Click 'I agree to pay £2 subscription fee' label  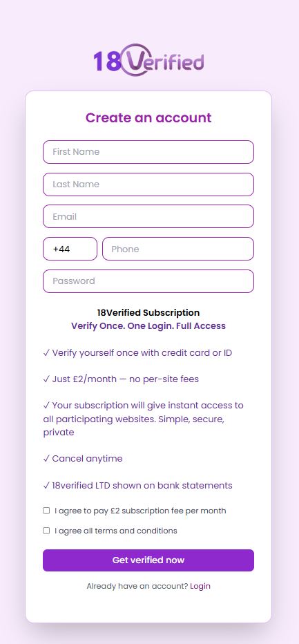pos(140,511)
